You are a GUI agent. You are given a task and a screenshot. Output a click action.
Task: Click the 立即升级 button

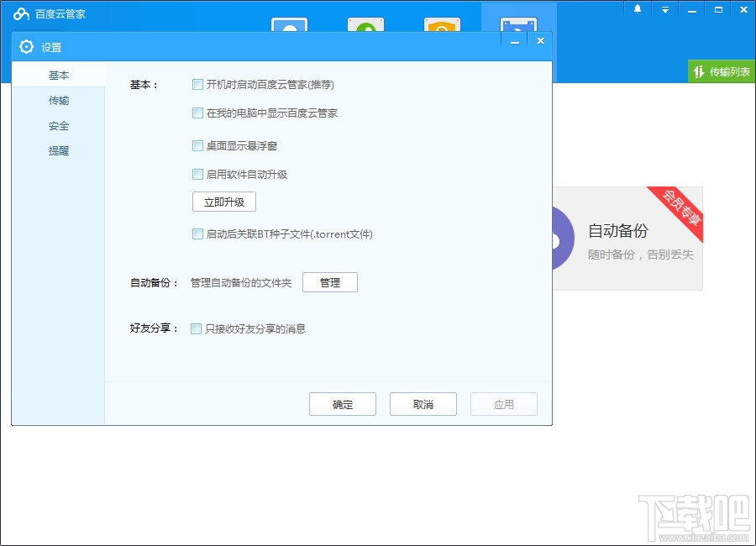(223, 202)
